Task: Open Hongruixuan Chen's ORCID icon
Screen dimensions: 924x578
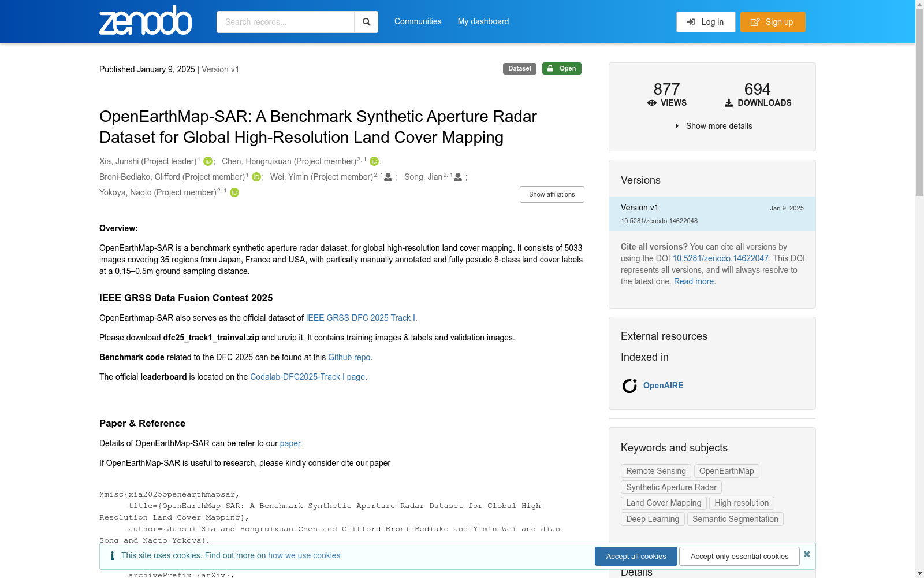Action: point(374,161)
